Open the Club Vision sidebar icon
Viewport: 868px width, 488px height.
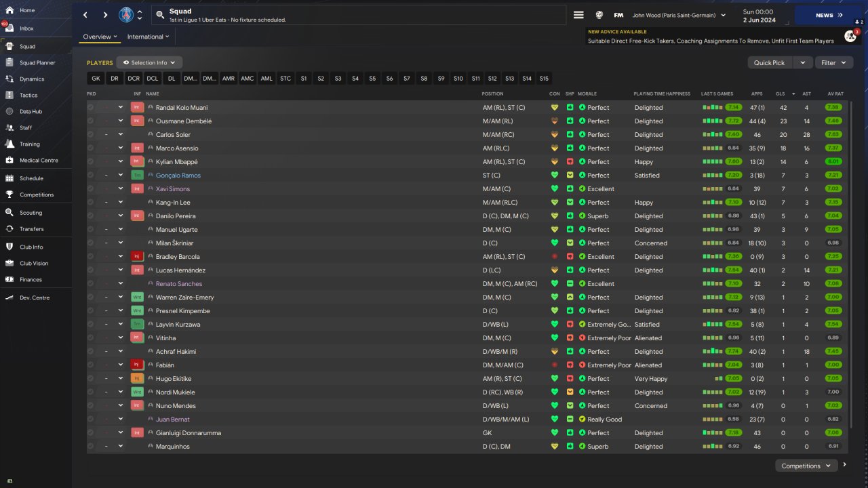coord(9,263)
